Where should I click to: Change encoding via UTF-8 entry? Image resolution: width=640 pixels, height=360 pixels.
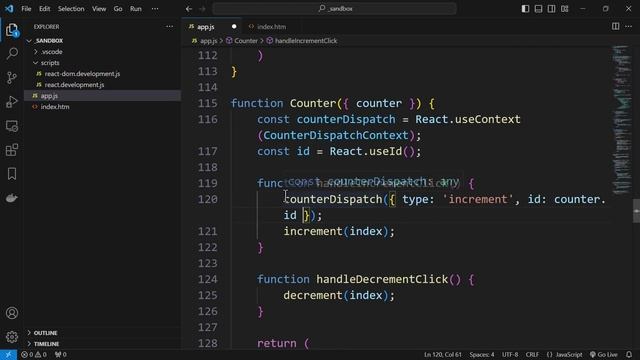point(510,355)
